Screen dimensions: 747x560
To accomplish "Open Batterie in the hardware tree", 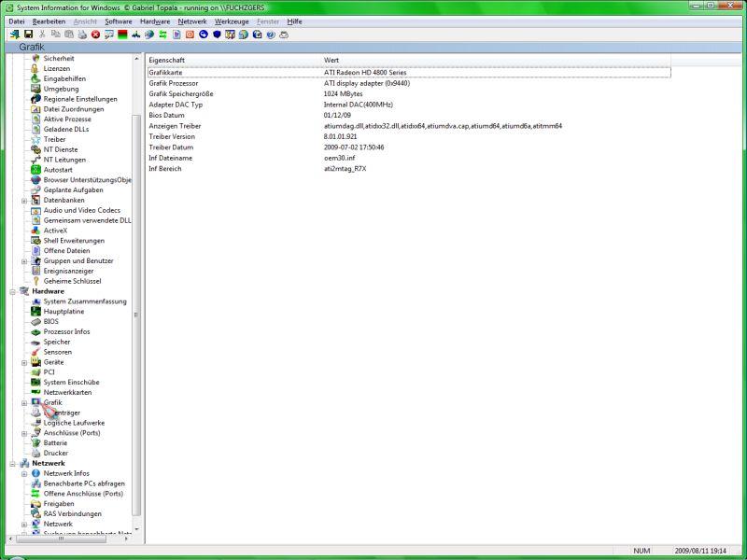I will pos(55,442).
